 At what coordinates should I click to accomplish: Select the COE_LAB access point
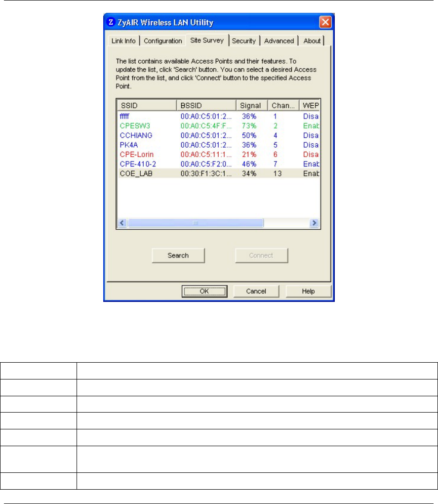[219, 173]
